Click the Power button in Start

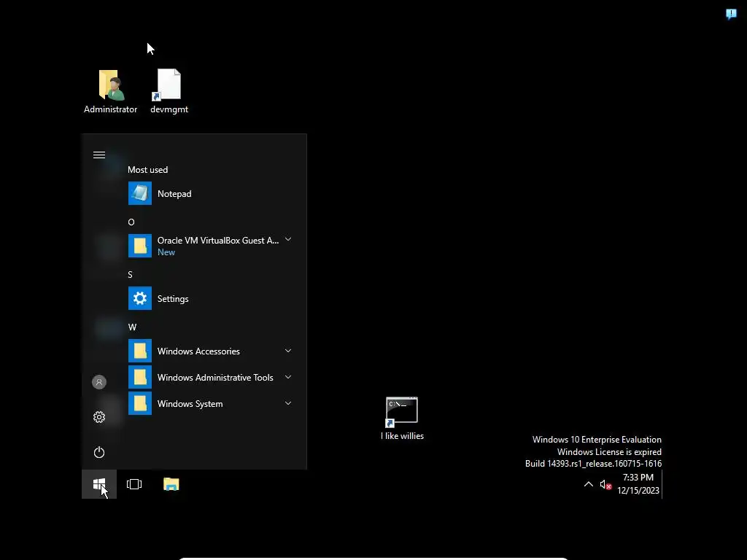(x=99, y=452)
